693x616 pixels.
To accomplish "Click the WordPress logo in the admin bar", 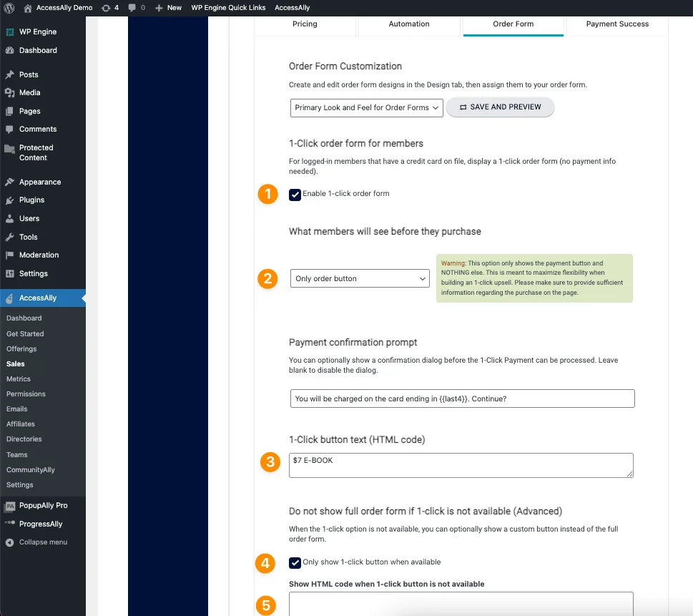I will [x=8, y=8].
